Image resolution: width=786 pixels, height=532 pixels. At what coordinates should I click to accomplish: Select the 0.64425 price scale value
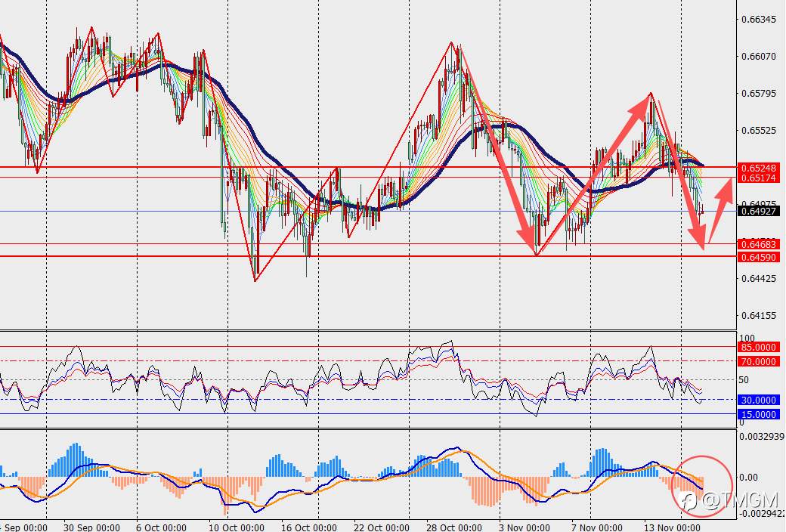(x=759, y=278)
